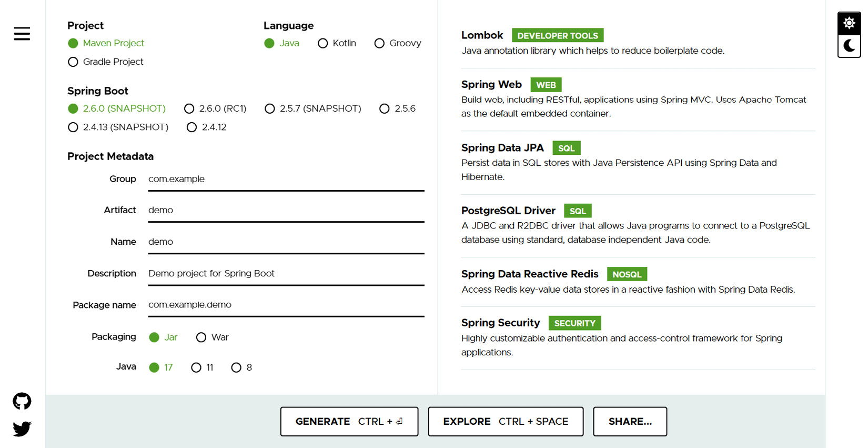Click the Spring Data JPA dependency
Screen dimensions: 868x448
(638, 162)
